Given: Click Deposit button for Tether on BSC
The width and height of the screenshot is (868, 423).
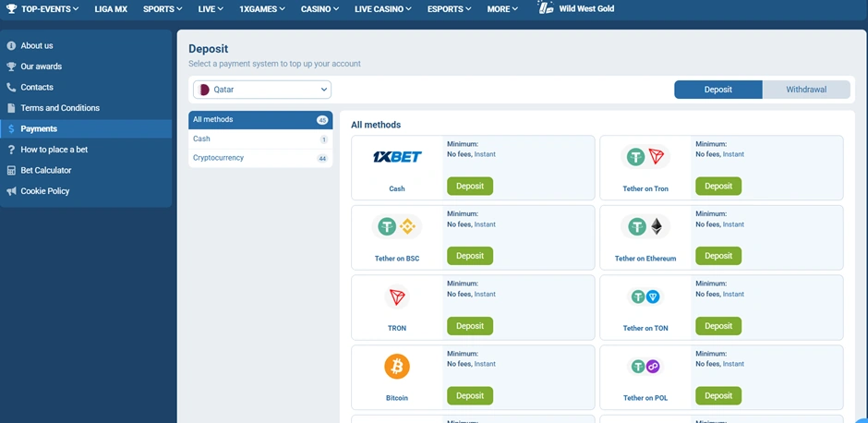Looking at the screenshot, I should [470, 256].
